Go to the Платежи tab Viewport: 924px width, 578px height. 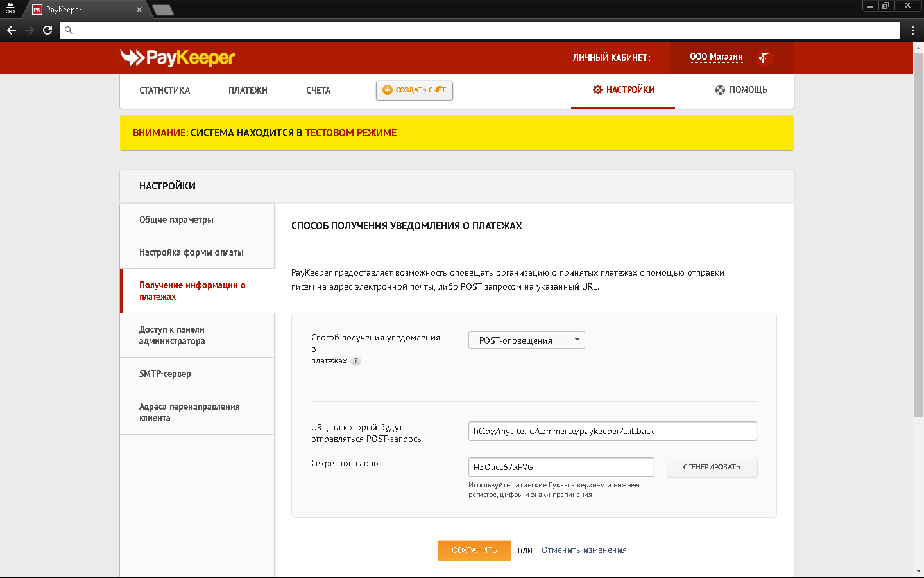(x=248, y=91)
